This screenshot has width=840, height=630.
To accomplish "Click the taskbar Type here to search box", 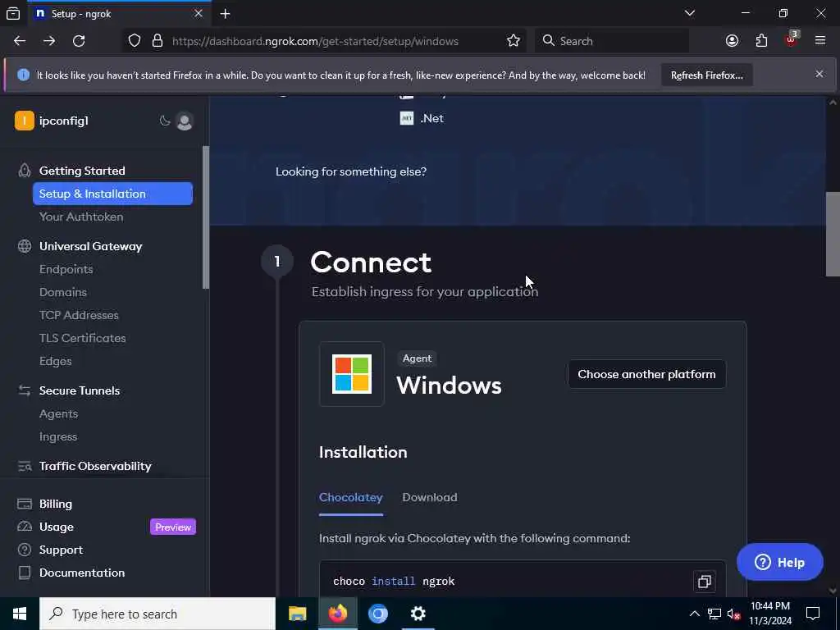I will [157, 614].
